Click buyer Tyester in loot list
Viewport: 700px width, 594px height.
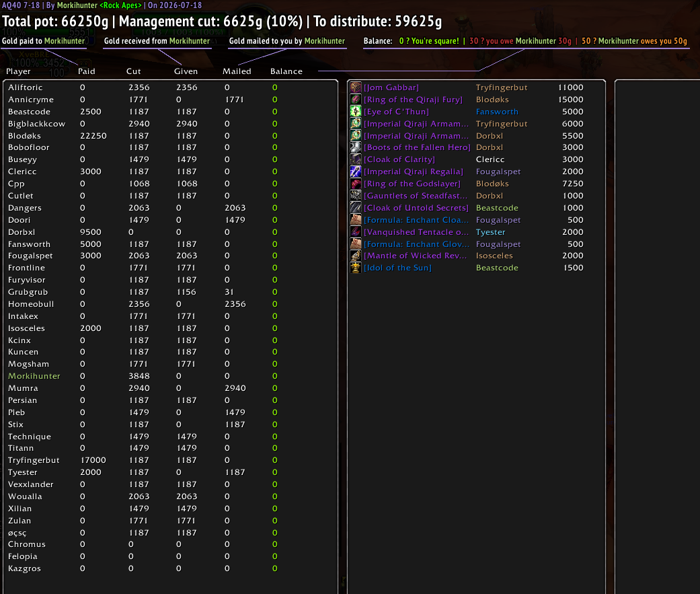click(x=491, y=232)
